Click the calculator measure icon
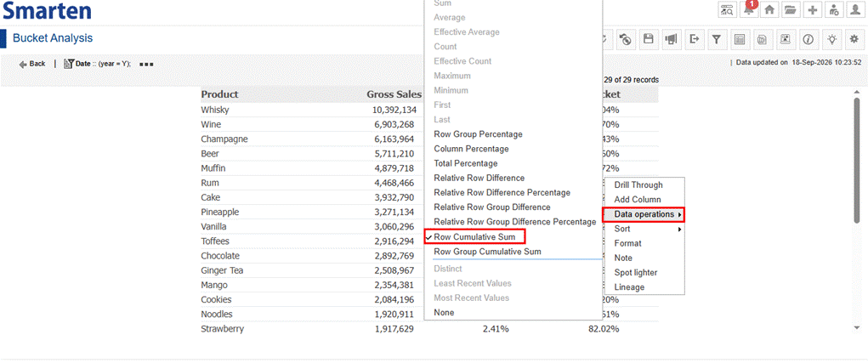 [x=740, y=39]
